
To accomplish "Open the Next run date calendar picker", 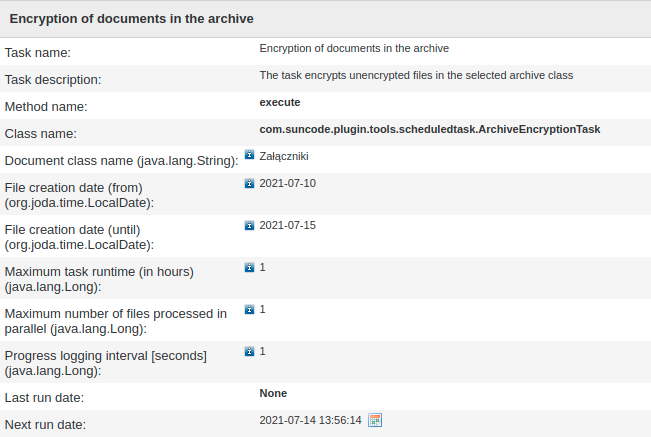I will coord(375,420).
